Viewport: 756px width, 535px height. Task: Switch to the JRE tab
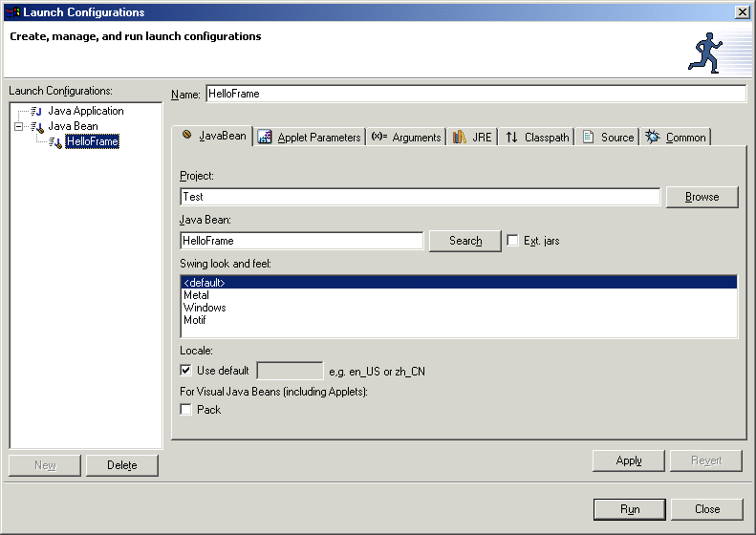coord(472,138)
